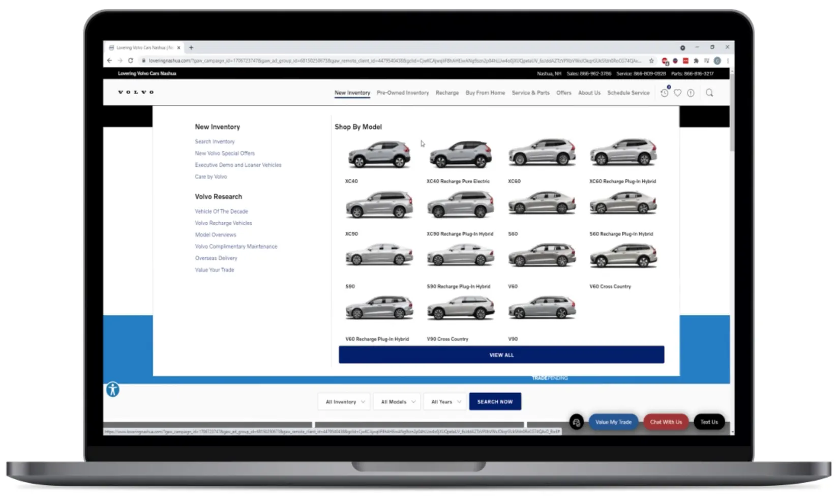Open the Pre-Owned Inventory menu
838x504 pixels.
[x=403, y=93]
